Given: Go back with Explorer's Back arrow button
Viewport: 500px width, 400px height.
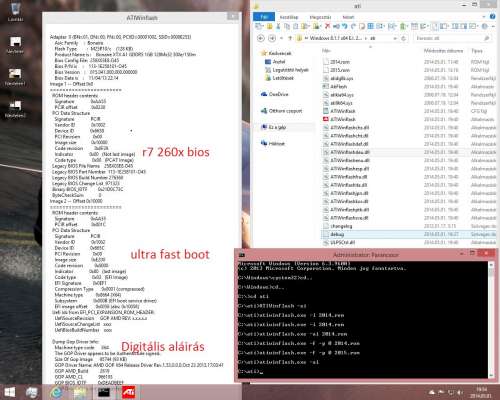Looking at the screenshot, I should (x=261, y=38).
